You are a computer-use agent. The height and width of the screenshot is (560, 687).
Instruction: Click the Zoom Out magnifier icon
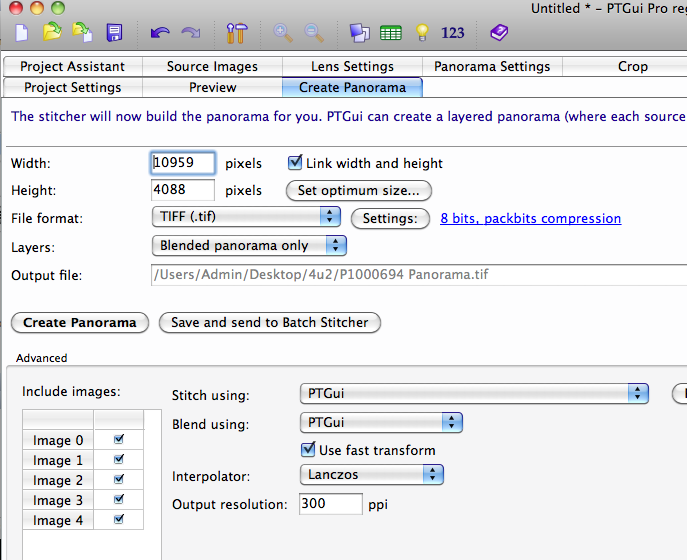point(314,33)
